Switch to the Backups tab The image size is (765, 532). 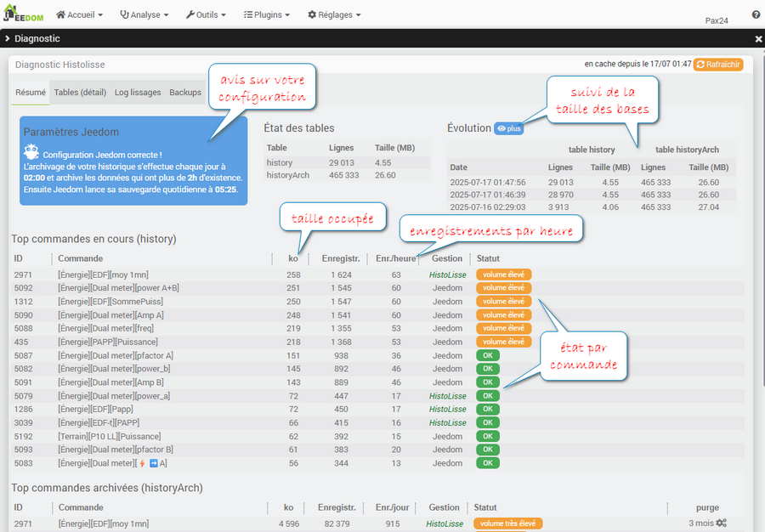(x=185, y=92)
